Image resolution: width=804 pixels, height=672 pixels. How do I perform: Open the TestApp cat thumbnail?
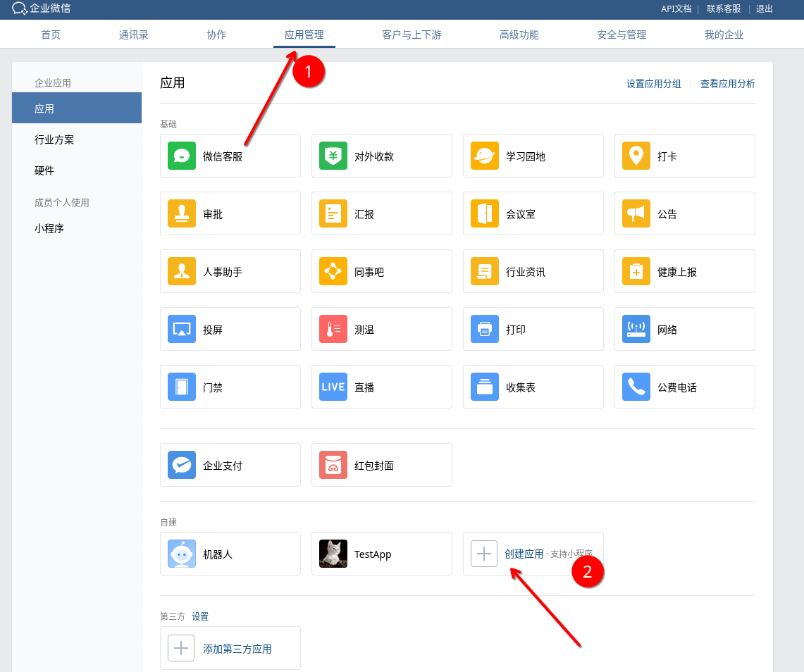pos(333,554)
